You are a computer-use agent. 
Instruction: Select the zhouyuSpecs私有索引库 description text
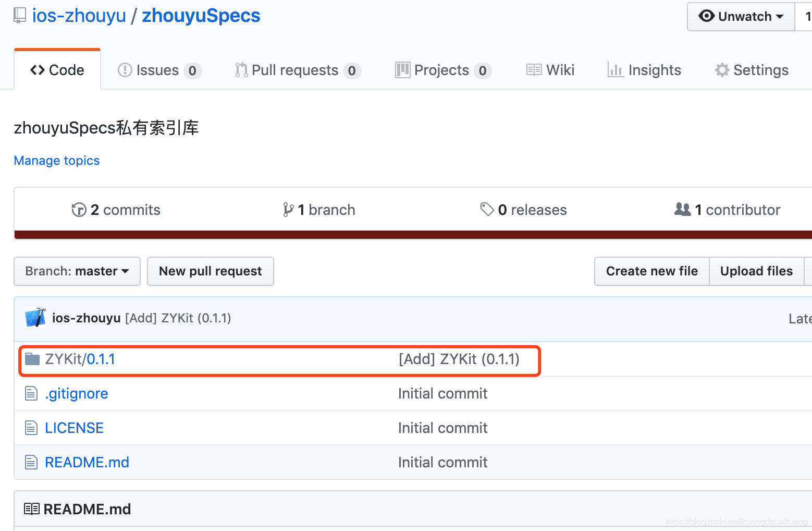[106, 128]
